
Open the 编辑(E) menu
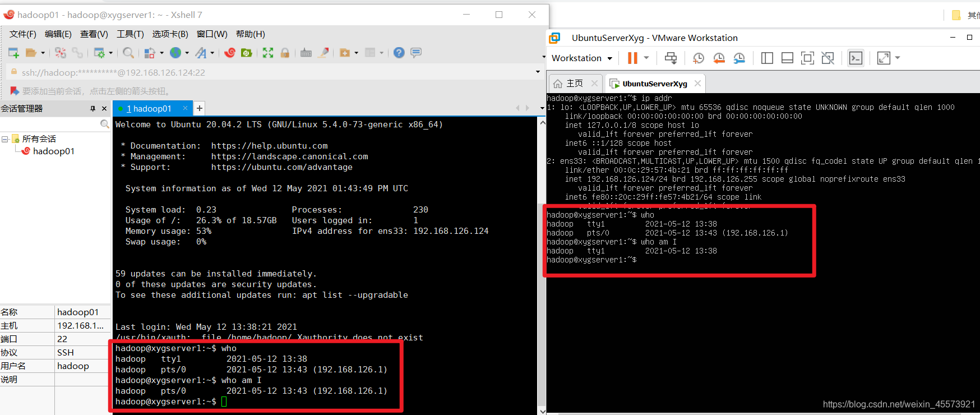pos(58,34)
